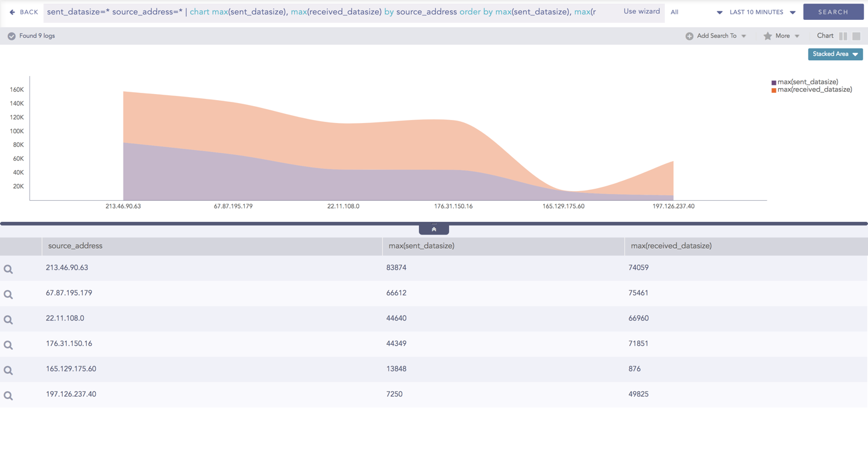Switch to single-pane chart layout

coord(856,36)
